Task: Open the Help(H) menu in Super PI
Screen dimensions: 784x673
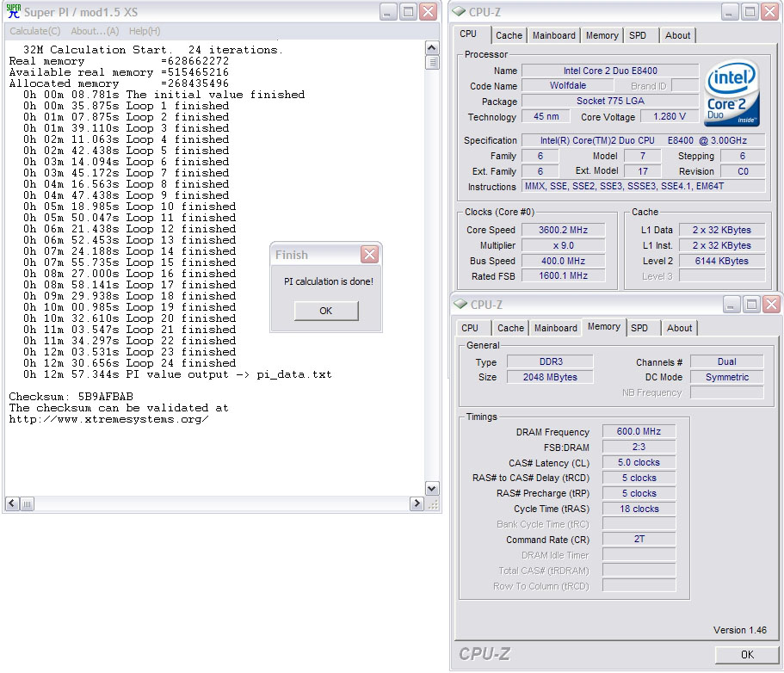Action: 145,31
